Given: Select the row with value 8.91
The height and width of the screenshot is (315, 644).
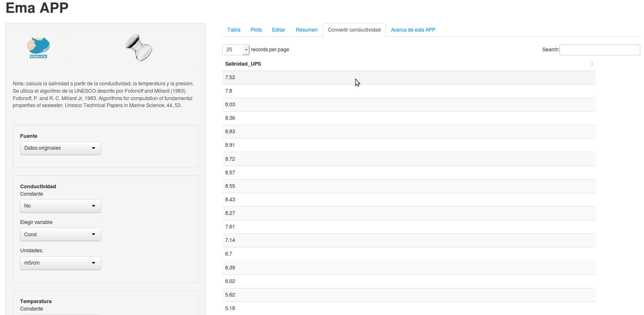Looking at the screenshot, I should [409, 145].
